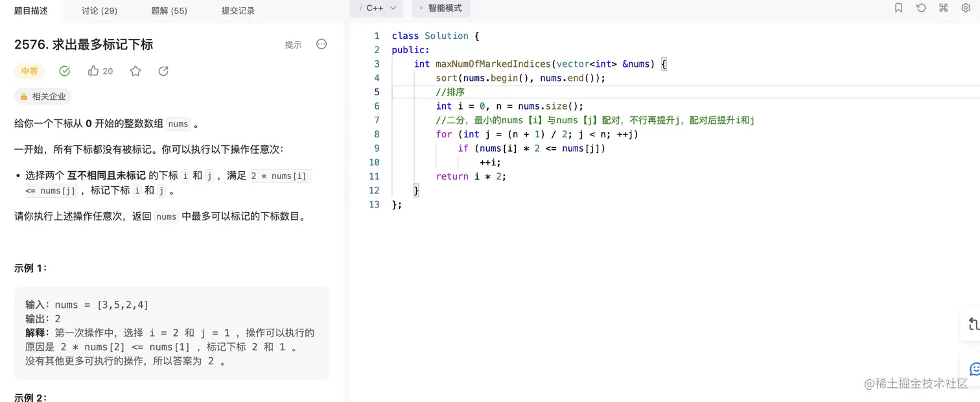This screenshot has width=980, height=402.
Task: Click the layout switch icon on right edge
Action: point(974,324)
